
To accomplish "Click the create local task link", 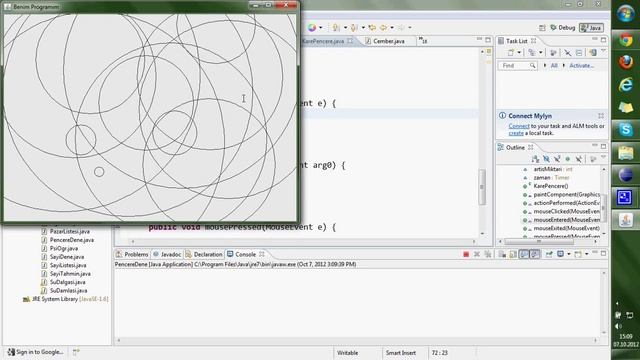I will (x=516, y=133).
